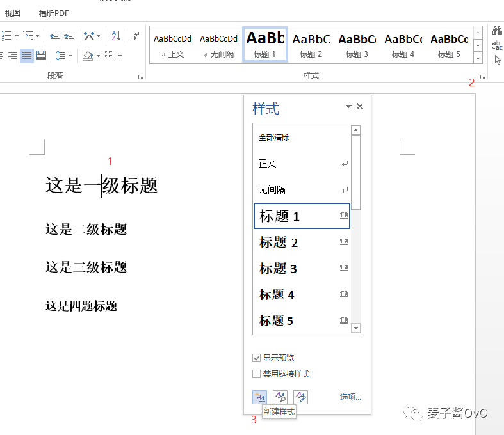Apply 无间隔 style from ribbon gallery

click(x=218, y=45)
